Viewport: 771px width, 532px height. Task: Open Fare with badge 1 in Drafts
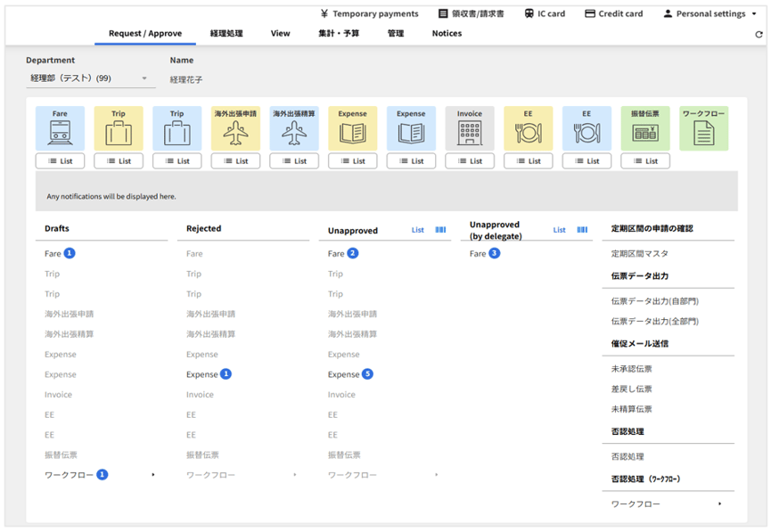tap(60, 253)
